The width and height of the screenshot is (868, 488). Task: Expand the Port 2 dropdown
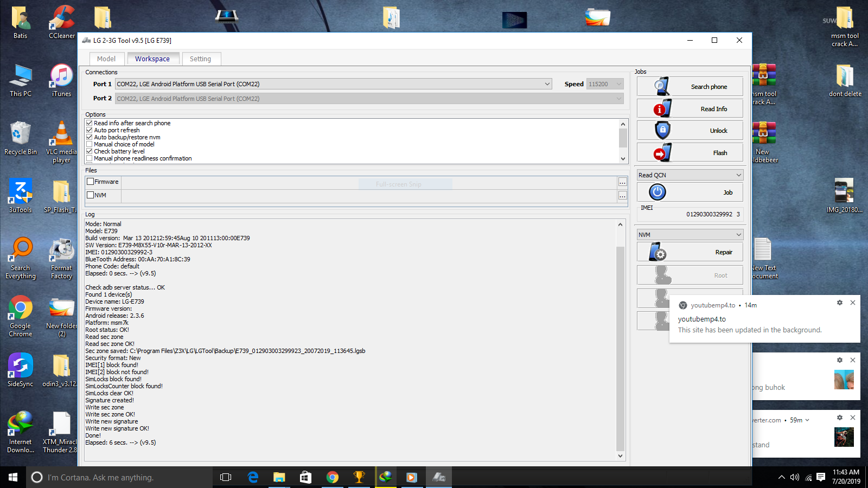pos(619,99)
